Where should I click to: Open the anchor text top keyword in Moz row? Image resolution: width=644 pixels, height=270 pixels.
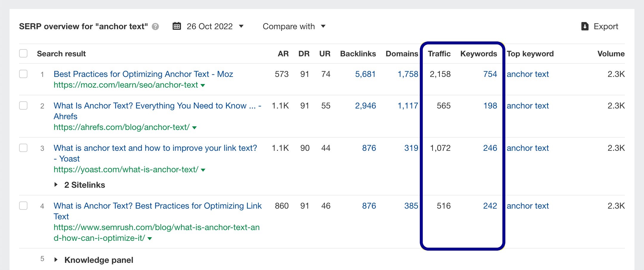(528, 74)
